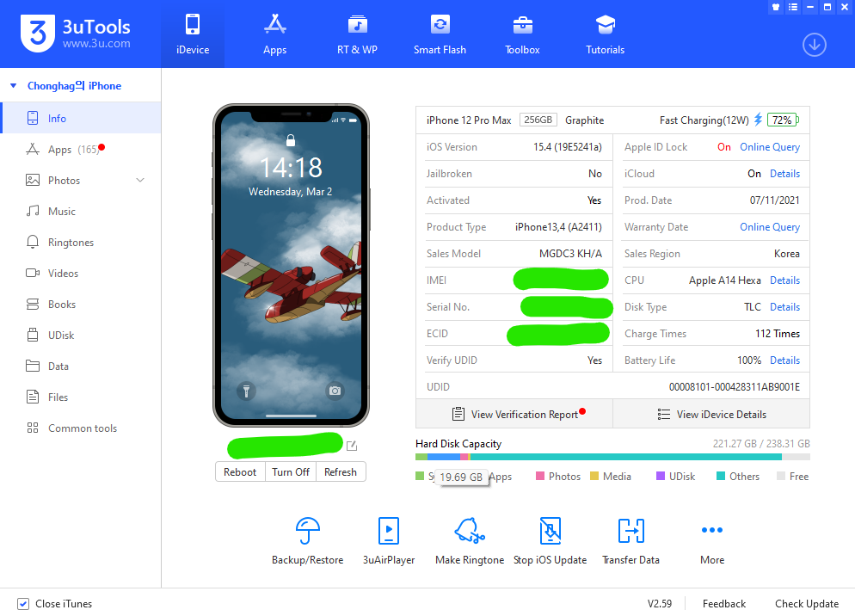Open Videos in the sidebar

(x=81, y=273)
